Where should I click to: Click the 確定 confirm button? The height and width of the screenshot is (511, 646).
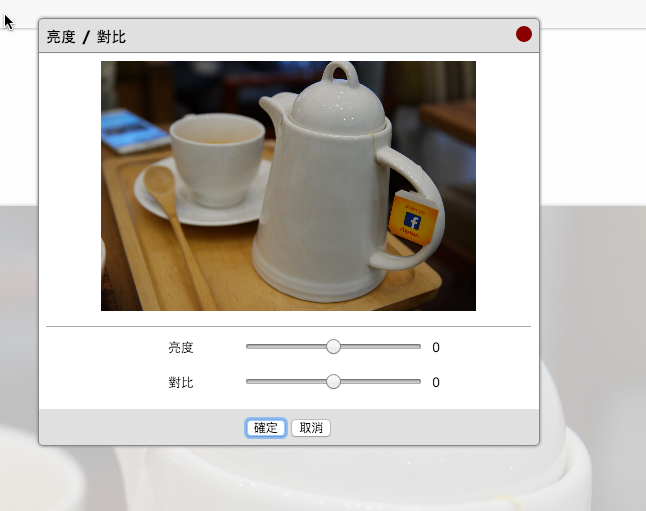tap(265, 428)
